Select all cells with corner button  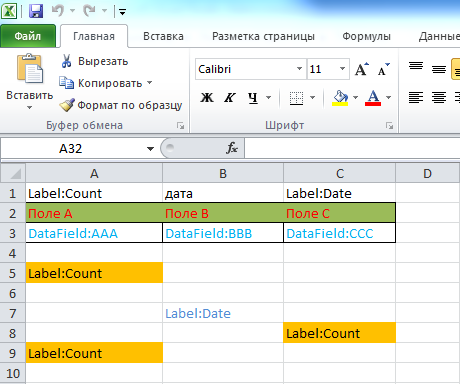pyautogui.click(x=13, y=173)
